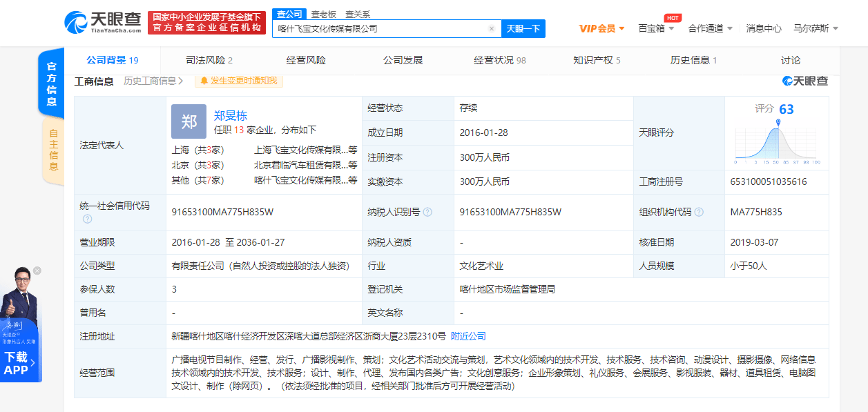This screenshot has width=868, height=412.
Task: Click the 登记机关 value 喀什地区市场监督管理局
Action: [507, 289]
